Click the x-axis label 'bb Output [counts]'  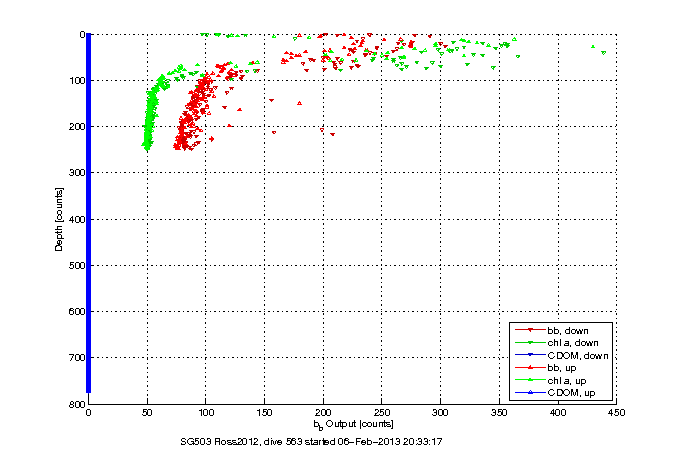point(353,424)
